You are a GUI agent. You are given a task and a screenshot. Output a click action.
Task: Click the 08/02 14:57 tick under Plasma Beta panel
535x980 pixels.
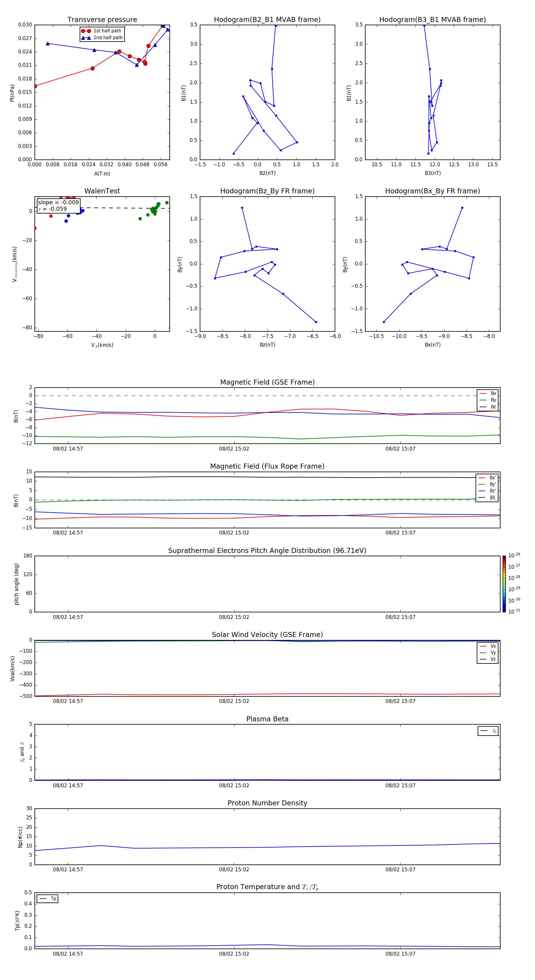68,785
